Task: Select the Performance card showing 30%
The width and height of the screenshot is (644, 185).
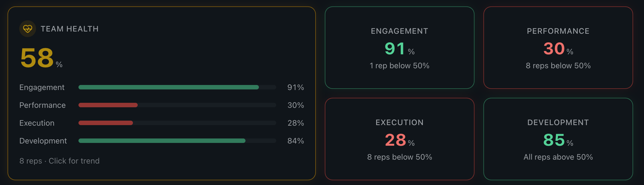Action: point(558,48)
